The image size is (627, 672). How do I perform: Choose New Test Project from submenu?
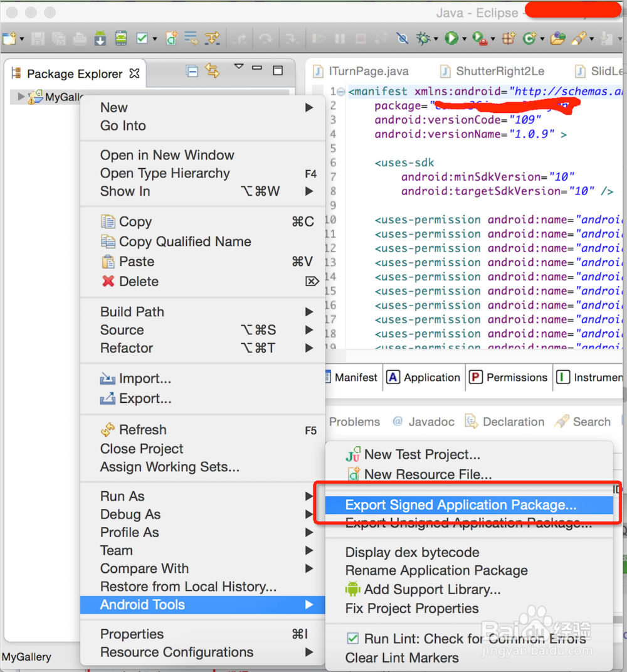pos(469,454)
